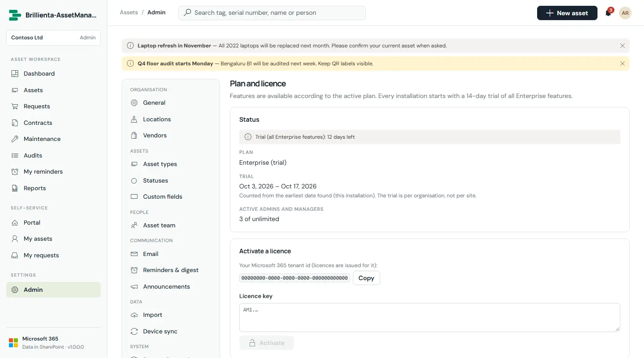Click the Activate licence button
This screenshot has height=358, width=644.
point(267,343)
